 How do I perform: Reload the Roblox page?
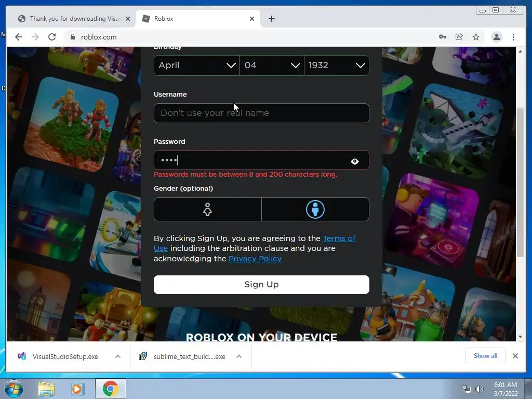pos(52,37)
